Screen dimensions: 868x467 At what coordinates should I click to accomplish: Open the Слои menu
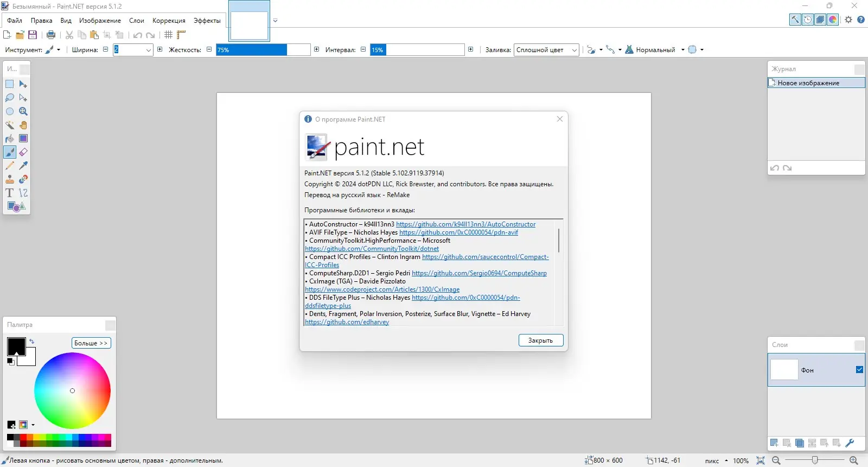click(137, 21)
